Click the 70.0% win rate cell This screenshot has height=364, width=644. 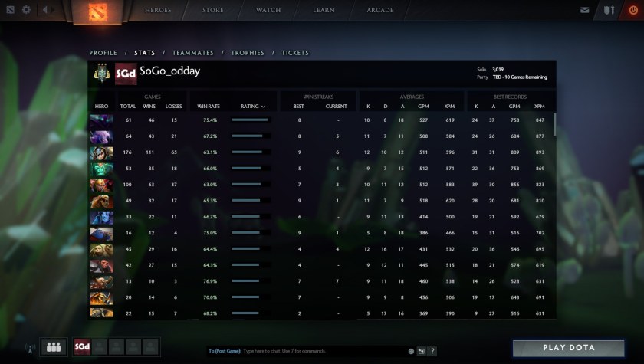click(210, 297)
